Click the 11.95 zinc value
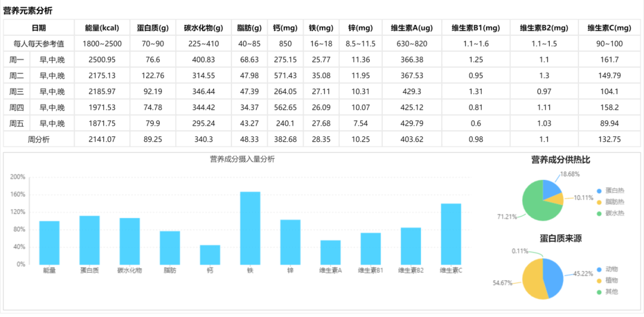Image resolution: width=644 pixels, height=317 pixels. 361,76
